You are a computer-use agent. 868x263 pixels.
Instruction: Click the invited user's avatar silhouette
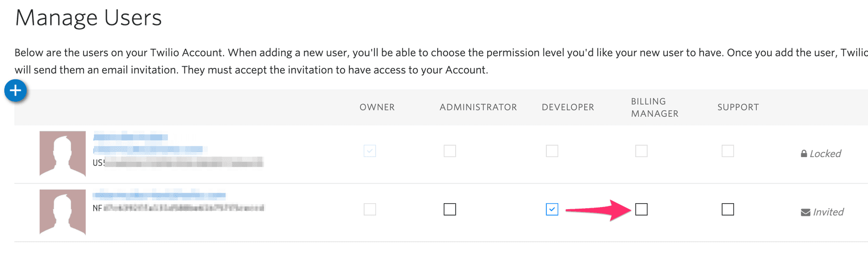(x=62, y=211)
